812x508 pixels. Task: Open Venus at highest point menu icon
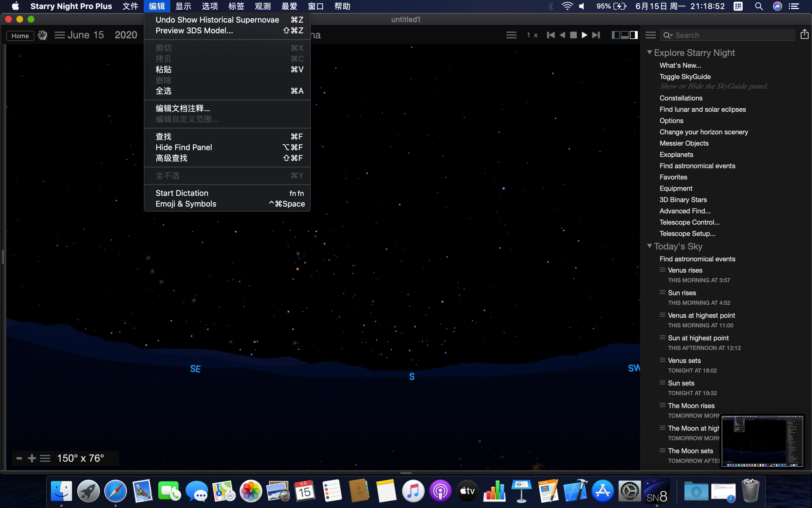[662, 315]
